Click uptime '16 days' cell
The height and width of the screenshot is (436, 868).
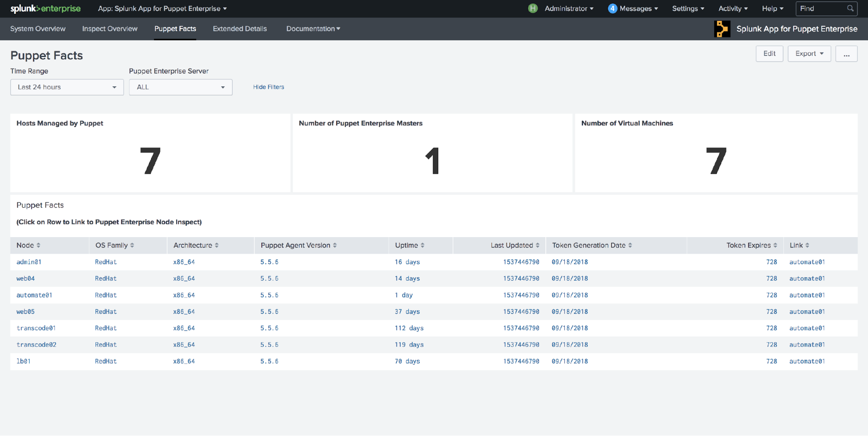coord(407,262)
